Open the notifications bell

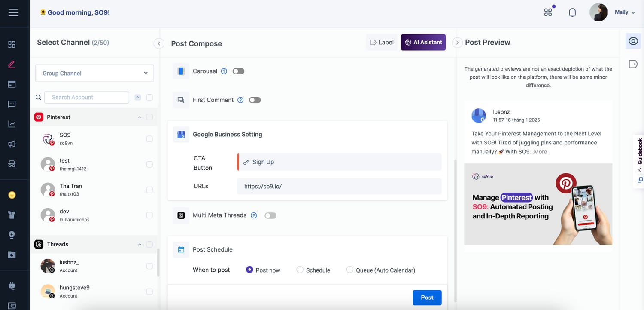(x=572, y=12)
